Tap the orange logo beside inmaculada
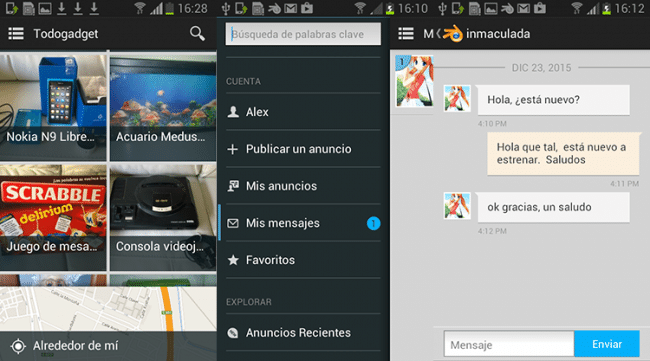This screenshot has width=650, height=361. [453, 34]
